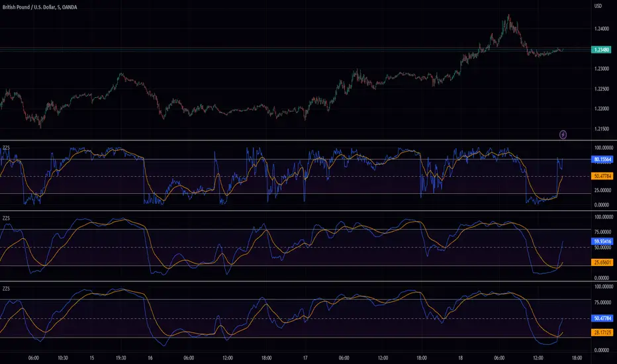Select the date label 16 on time axis

[150, 358]
